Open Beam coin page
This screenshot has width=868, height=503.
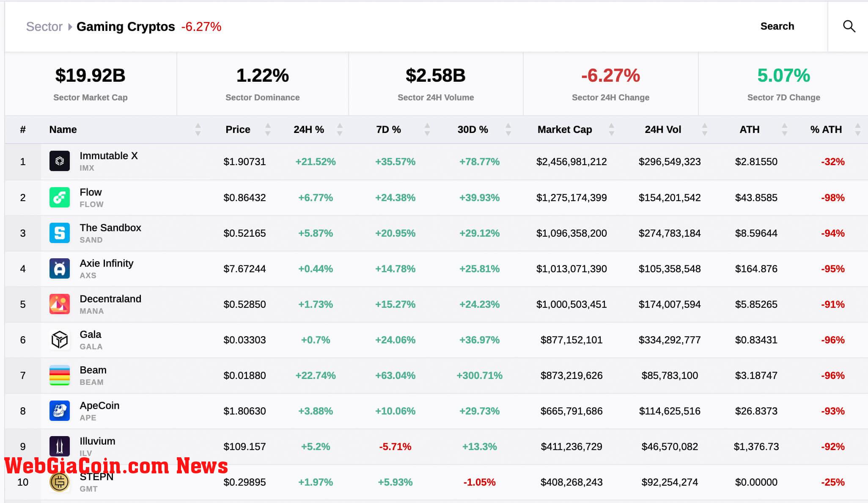(93, 370)
